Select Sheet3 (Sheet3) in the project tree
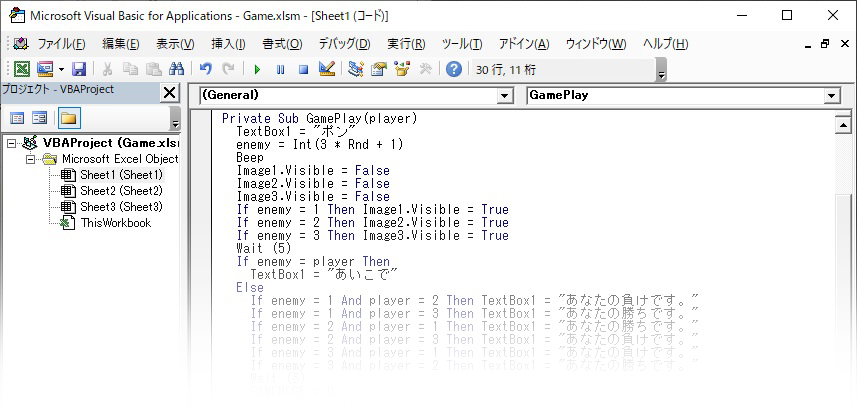Image resolution: width=857 pixels, height=410 pixels. coord(121,207)
